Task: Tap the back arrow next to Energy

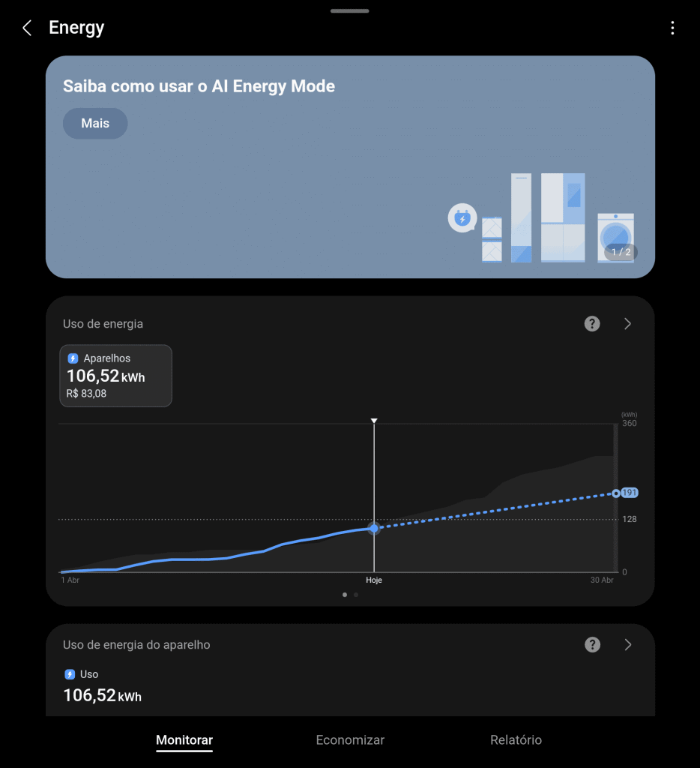Action: tap(26, 28)
